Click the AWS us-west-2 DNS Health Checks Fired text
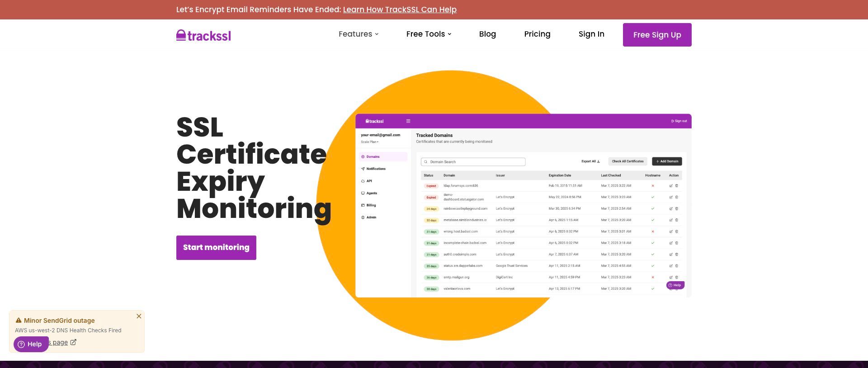Screen dimensions: 868x368 click(x=68, y=330)
